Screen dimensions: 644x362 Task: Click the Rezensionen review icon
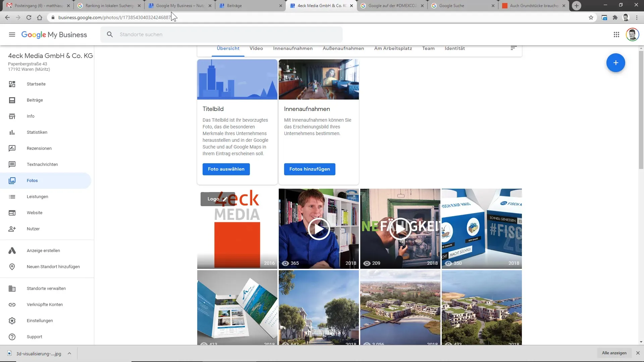(12, 148)
